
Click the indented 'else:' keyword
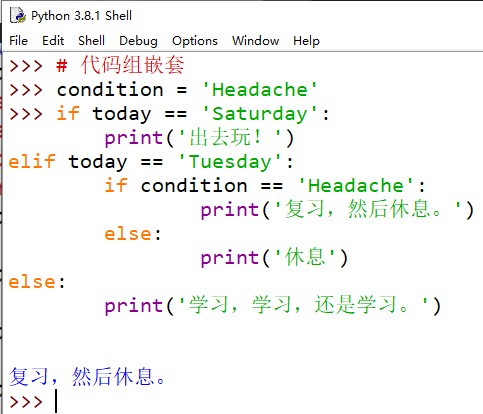(133, 233)
